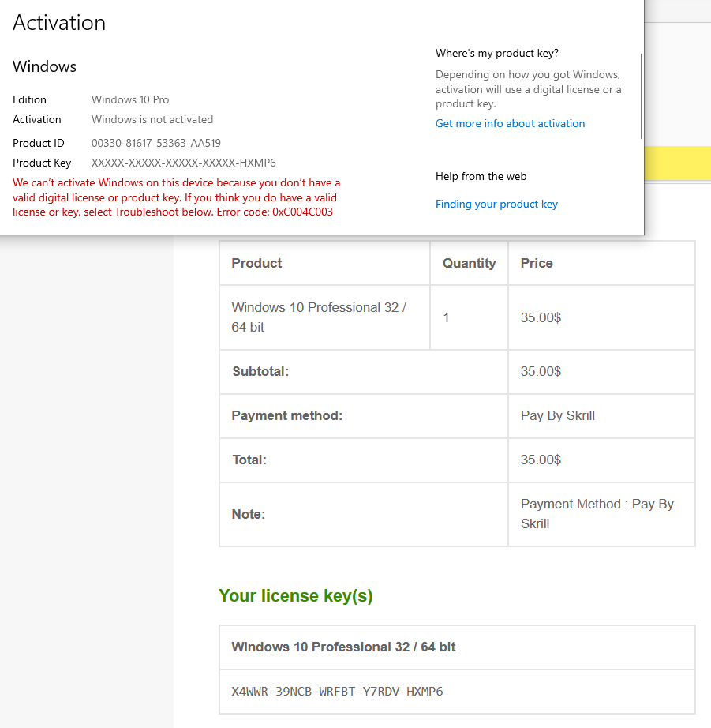Click the 'Windows is not activated' status text
This screenshot has height=728, width=711.
[x=152, y=119]
